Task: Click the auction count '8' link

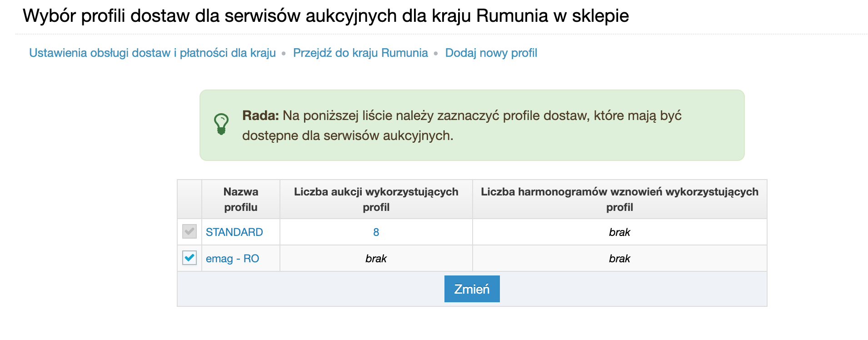Action: coord(376,232)
